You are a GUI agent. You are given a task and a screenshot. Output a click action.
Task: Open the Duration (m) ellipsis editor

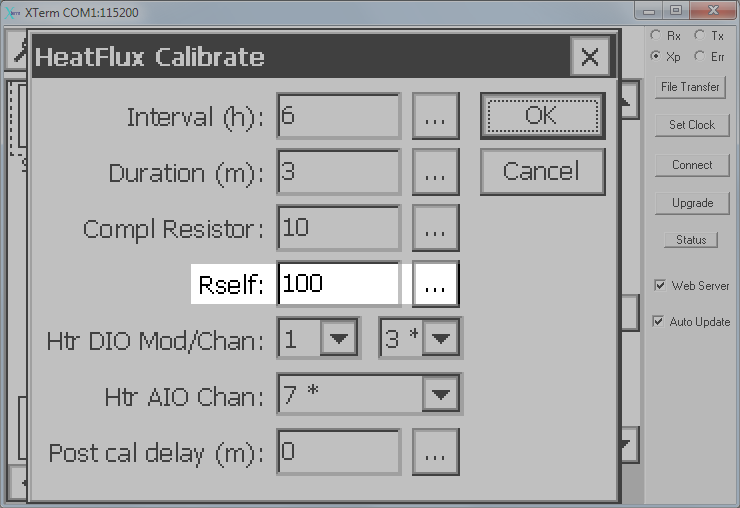point(435,172)
